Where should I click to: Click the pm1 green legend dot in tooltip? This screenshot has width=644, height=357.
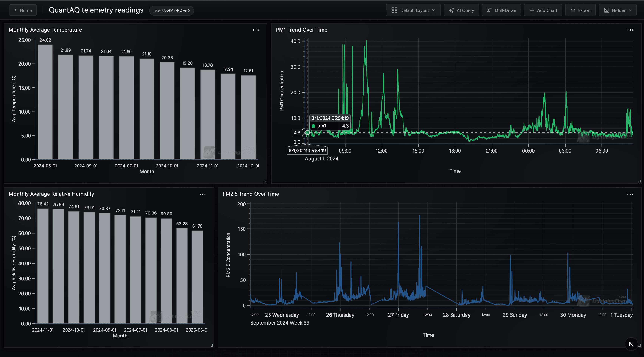click(313, 126)
